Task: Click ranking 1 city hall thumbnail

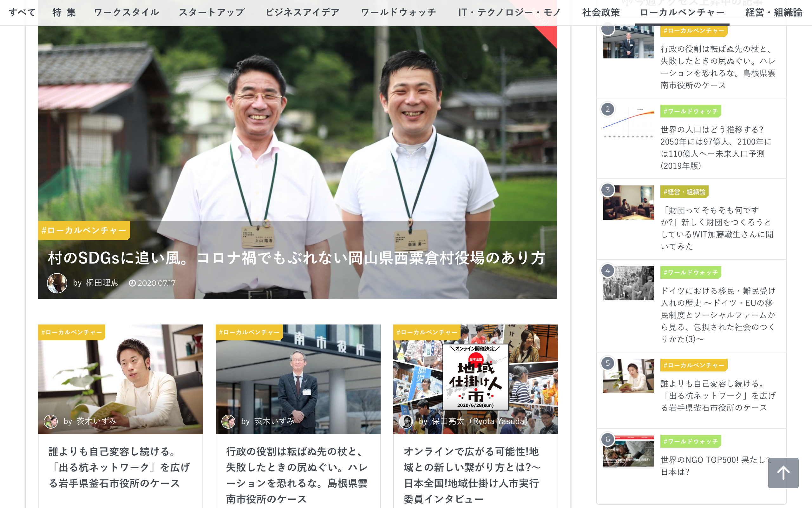Action: (628, 42)
